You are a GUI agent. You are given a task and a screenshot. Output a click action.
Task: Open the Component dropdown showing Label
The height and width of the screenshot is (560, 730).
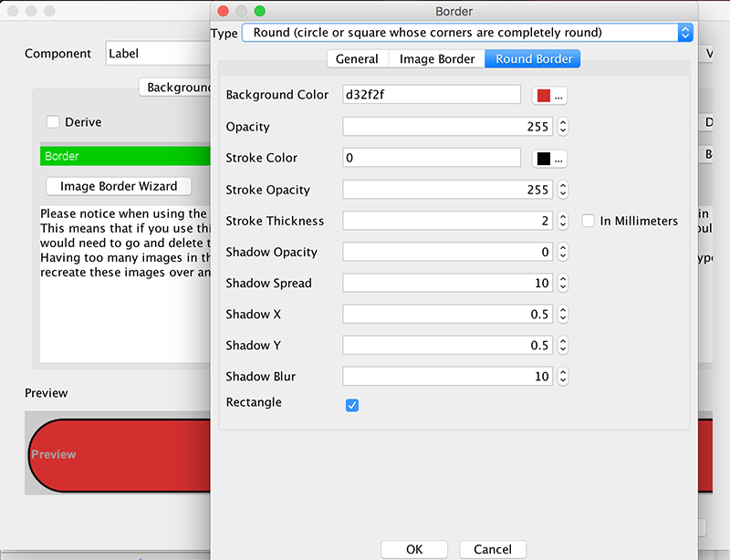[x=157, y=54]
